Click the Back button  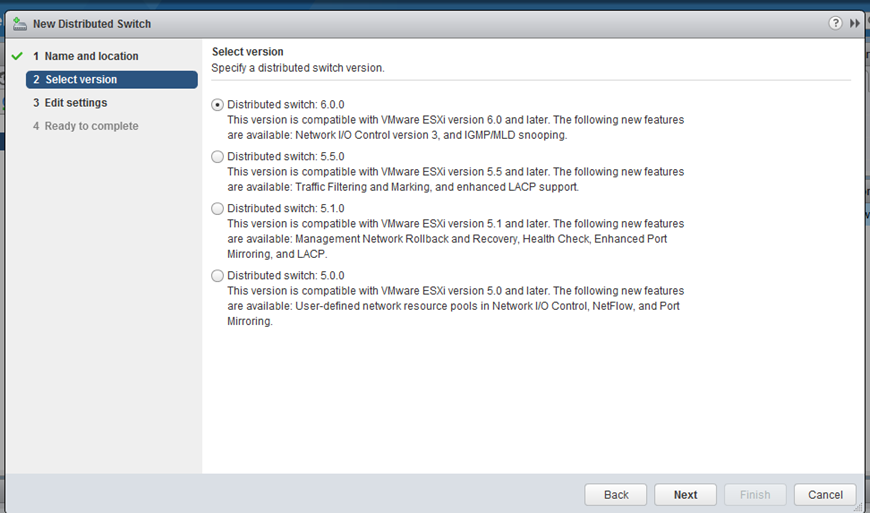coord(615,495)
